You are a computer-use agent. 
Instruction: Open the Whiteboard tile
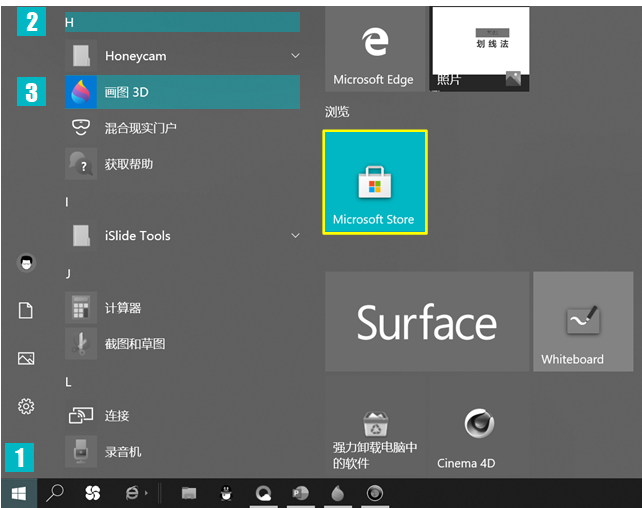point(583,322)
